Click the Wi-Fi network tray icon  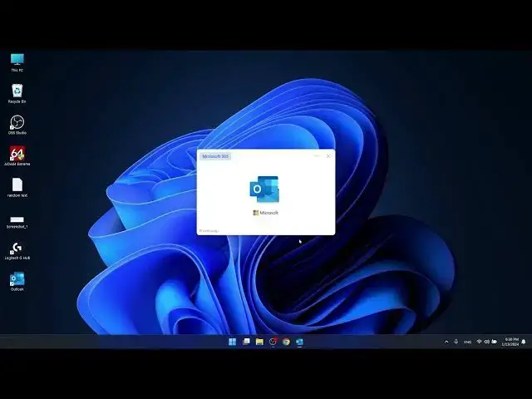[479, 342]
